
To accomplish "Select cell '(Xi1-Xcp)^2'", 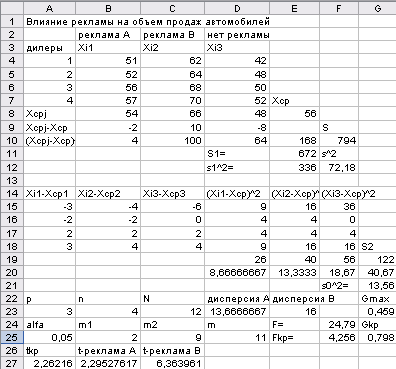I will [237, 193].
